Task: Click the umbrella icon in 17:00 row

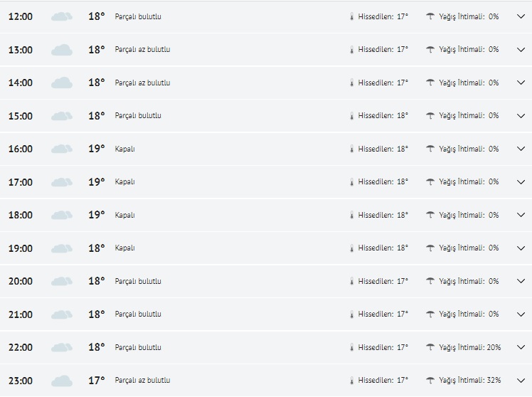Action: (430, 182)
